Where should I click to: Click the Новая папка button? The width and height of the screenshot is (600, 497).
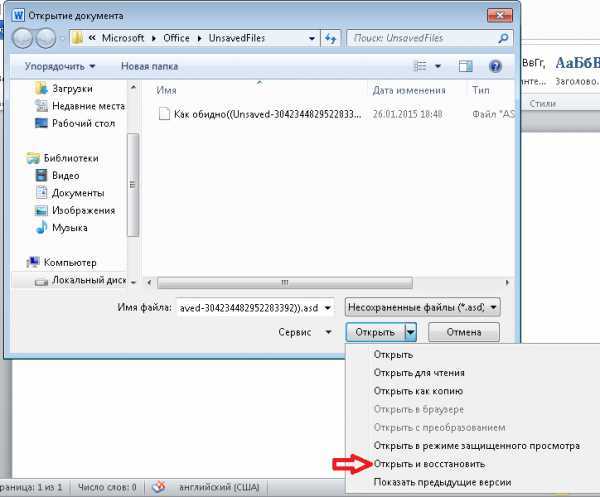point(149,66)
